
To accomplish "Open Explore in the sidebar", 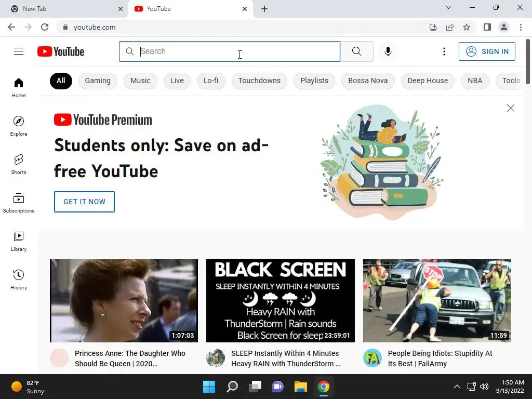I will [x=19, y=126].
